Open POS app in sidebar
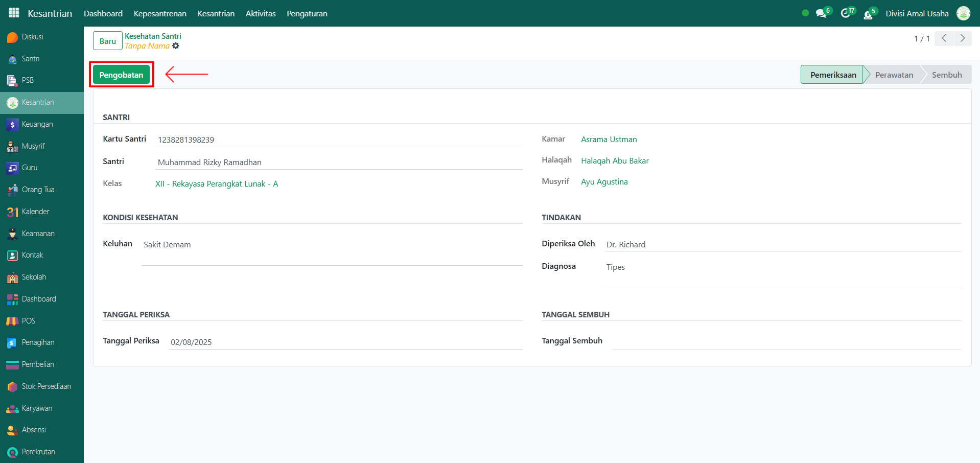 [28, 321]
